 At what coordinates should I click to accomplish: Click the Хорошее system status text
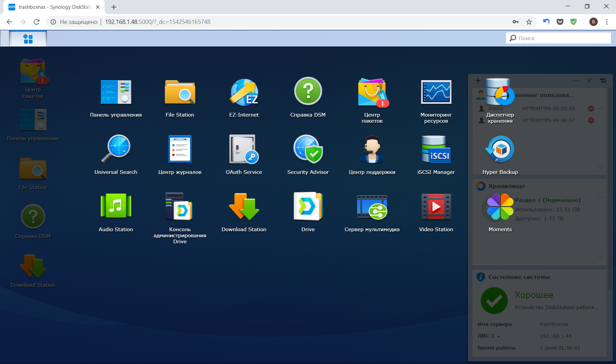(534, 295)
